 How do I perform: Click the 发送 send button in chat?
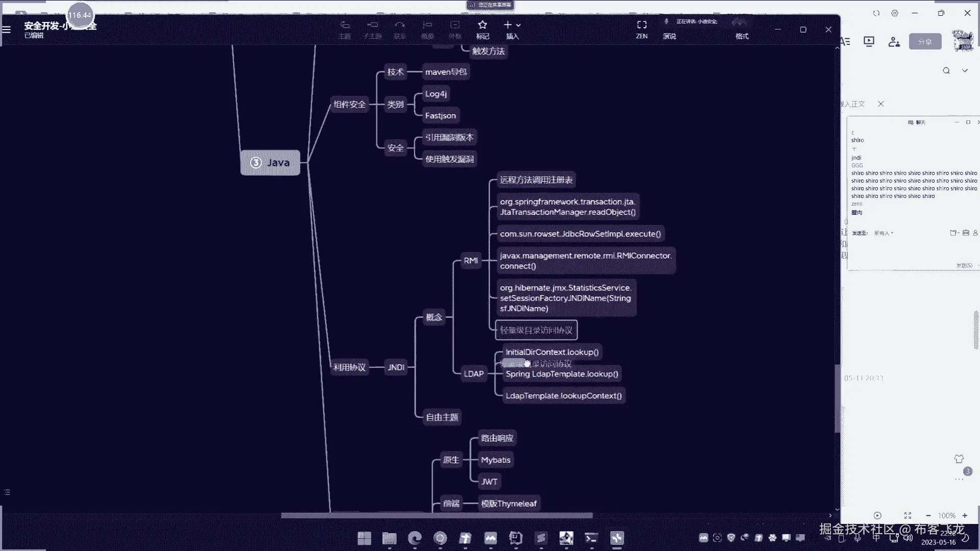pos(964,265)
